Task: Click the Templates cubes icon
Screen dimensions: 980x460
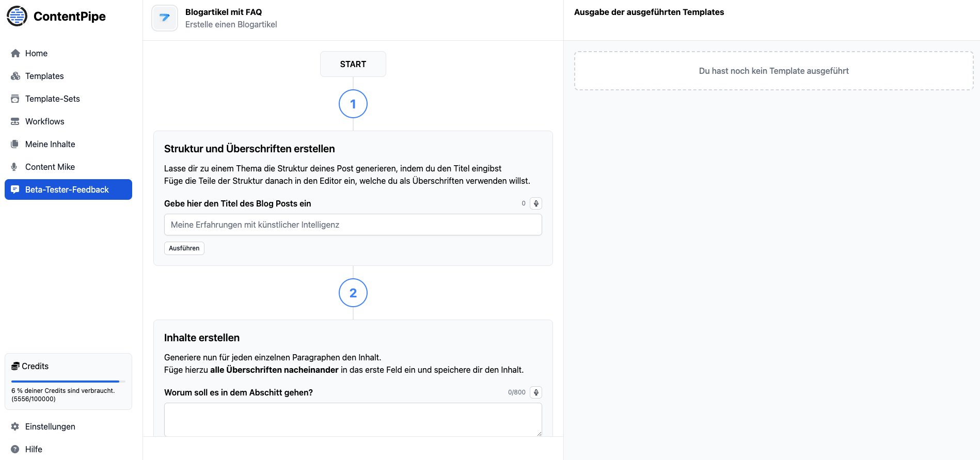Action: 15,76
